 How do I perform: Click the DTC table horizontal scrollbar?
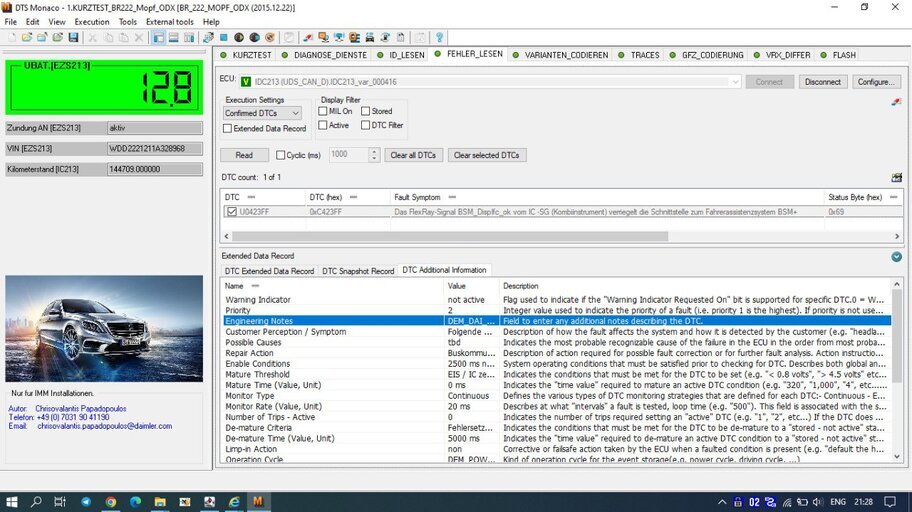[x=450, y=236]
